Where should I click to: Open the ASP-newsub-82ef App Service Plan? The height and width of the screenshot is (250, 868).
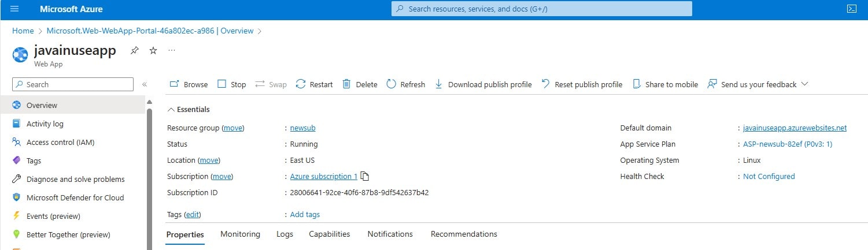(x=788, y=144)
